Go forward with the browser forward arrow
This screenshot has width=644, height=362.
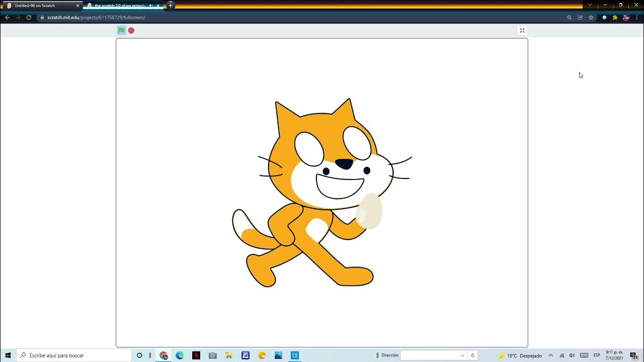pos(18,17)
